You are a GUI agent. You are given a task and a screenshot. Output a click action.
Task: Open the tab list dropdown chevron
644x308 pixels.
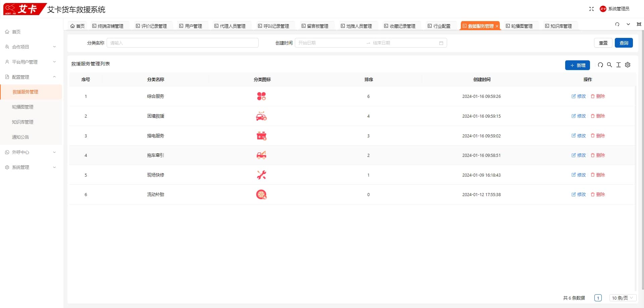coord(628,24)
